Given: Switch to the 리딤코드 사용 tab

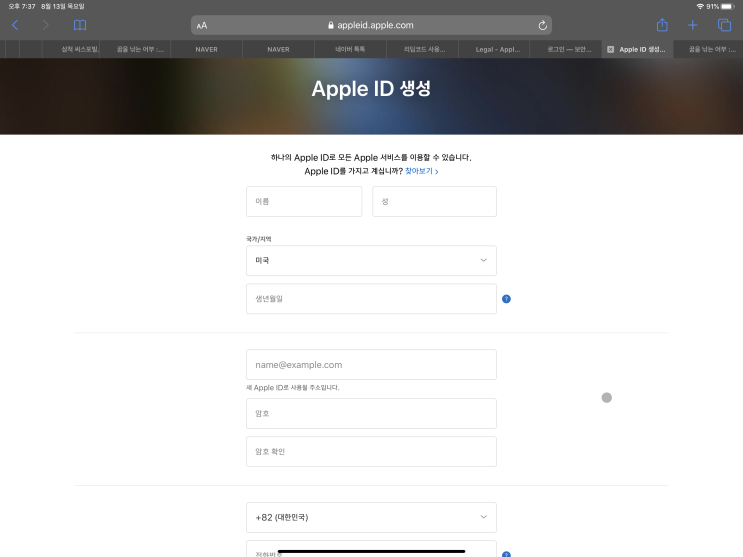Looking at the screenshot, I should (422, 49).
